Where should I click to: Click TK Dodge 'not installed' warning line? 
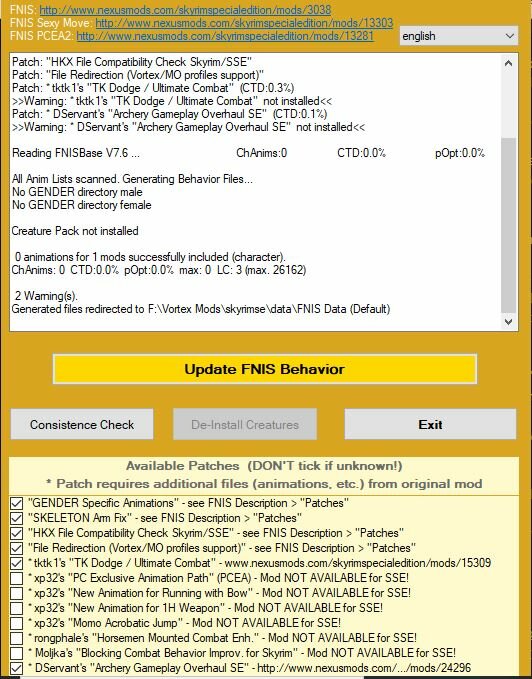coord(172,101)
